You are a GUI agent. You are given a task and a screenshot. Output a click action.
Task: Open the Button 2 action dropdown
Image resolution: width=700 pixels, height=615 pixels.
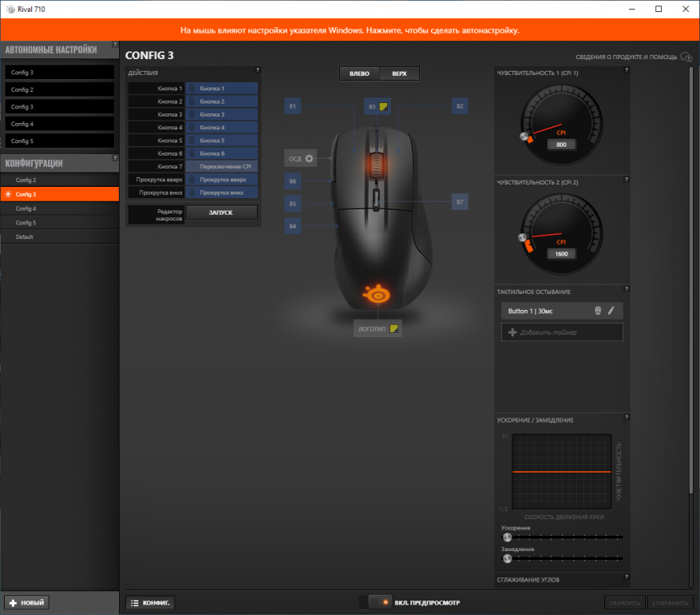[x=221, y=101]
